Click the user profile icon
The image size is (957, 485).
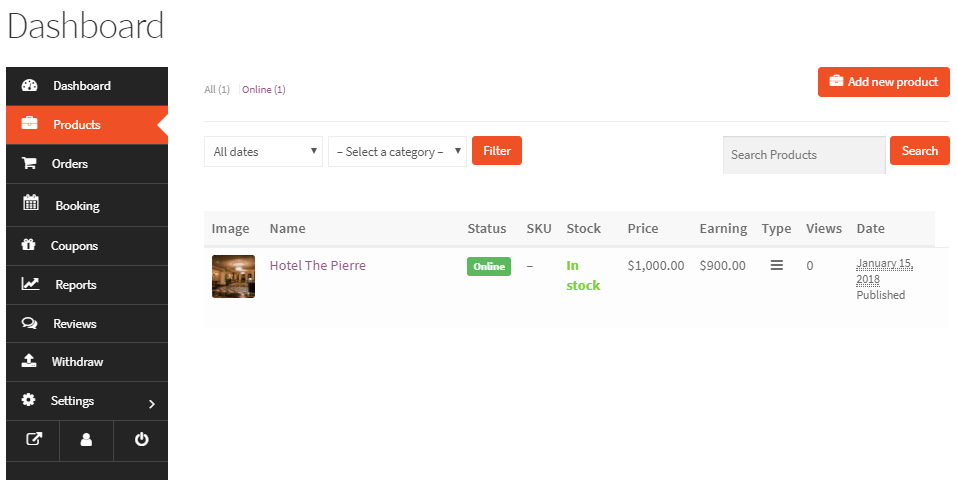(x=86, y=439)
